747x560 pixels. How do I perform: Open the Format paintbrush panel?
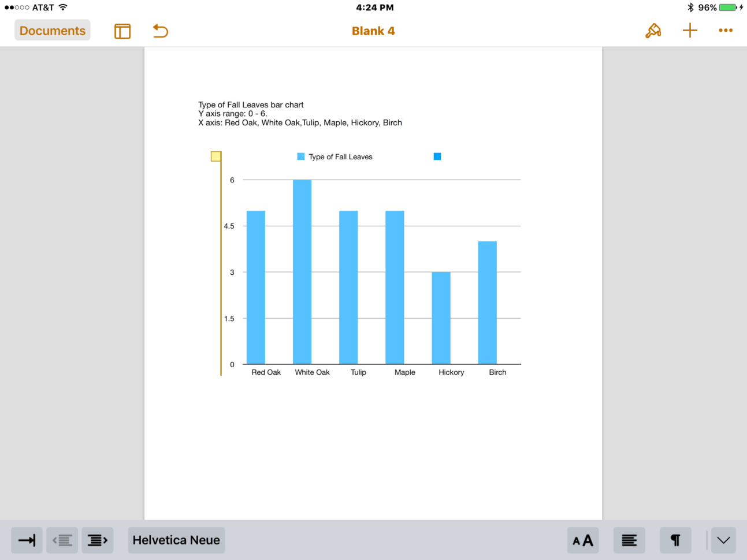pyautogui.click(x=653, y=30)
